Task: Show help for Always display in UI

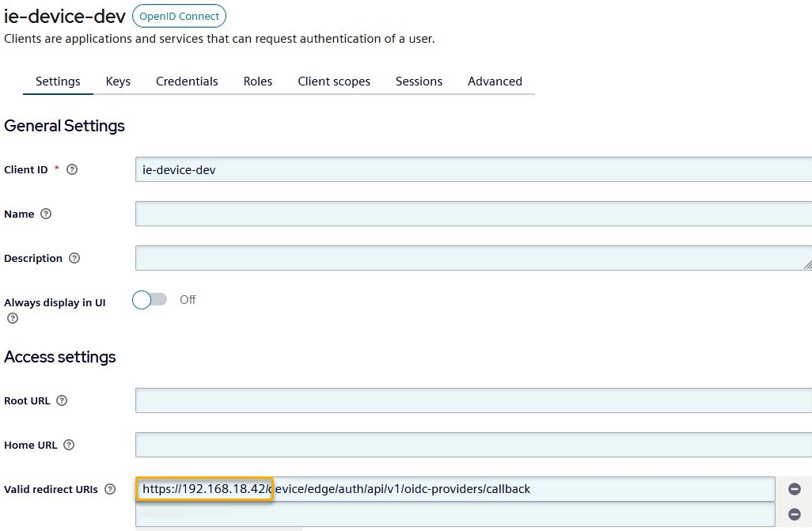Action: [x=12, y=318]
